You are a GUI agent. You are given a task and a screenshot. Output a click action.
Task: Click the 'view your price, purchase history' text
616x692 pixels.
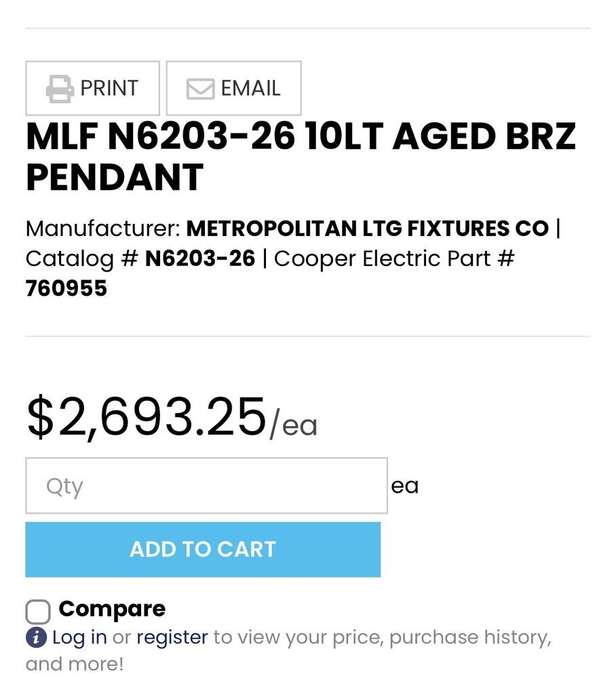point(381,638)
